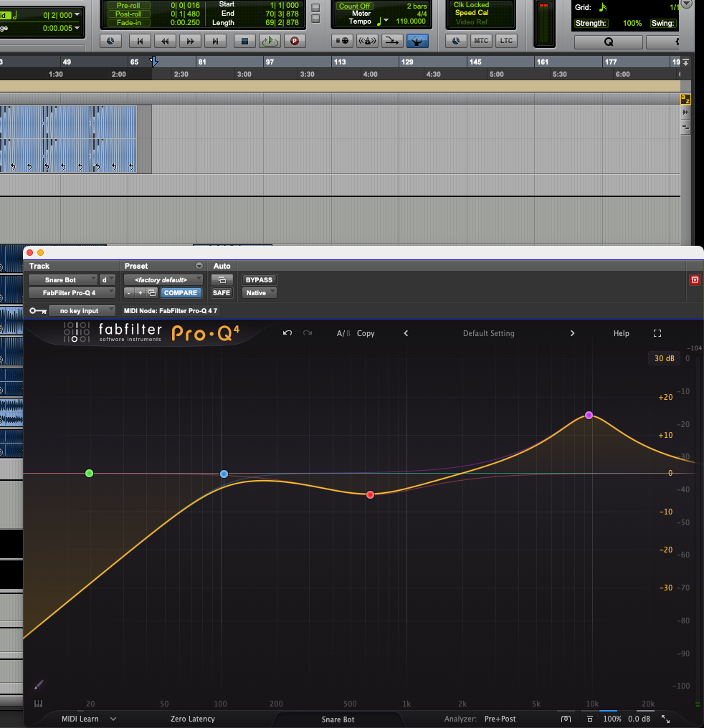Click the Pro-Q redo arrow
The width and height of the screenshot is (704, 728).
[x=308, y=333]
